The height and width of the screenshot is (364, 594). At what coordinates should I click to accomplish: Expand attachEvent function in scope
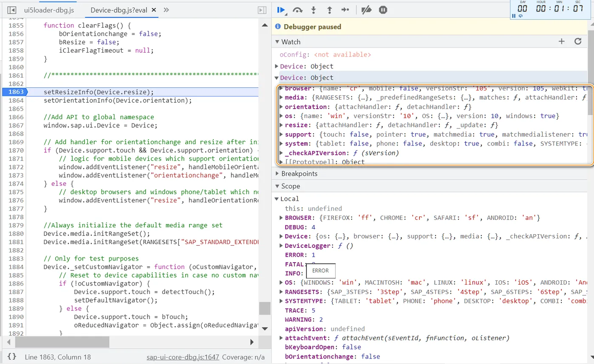tap(281, 338)
